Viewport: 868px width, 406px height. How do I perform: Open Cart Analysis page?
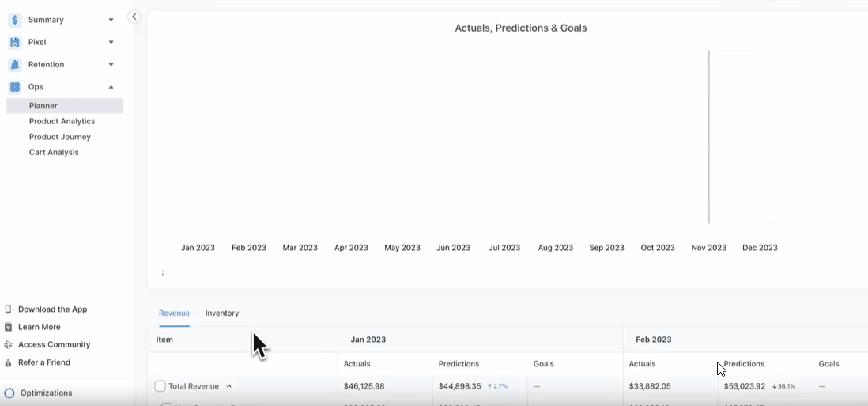click(54, 152)
